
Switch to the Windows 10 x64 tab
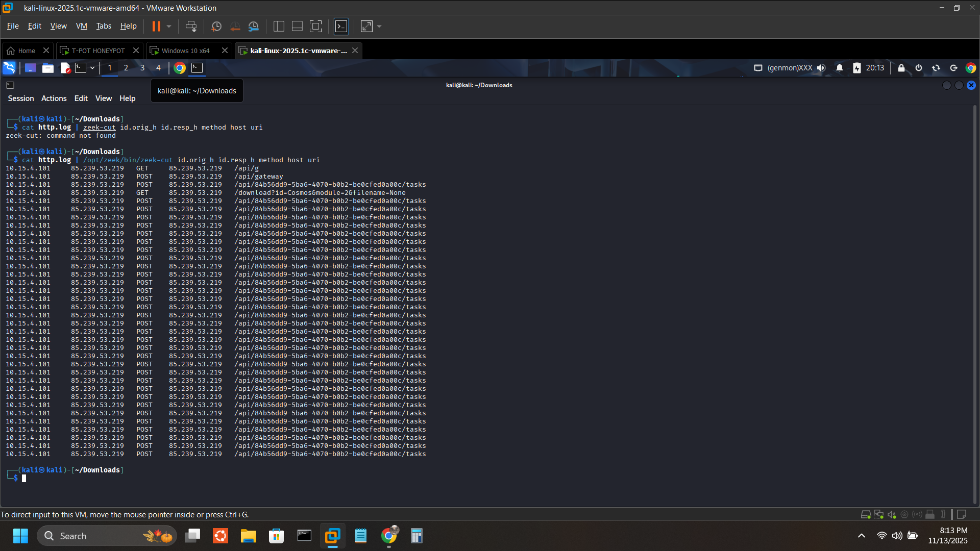(186, 51)
